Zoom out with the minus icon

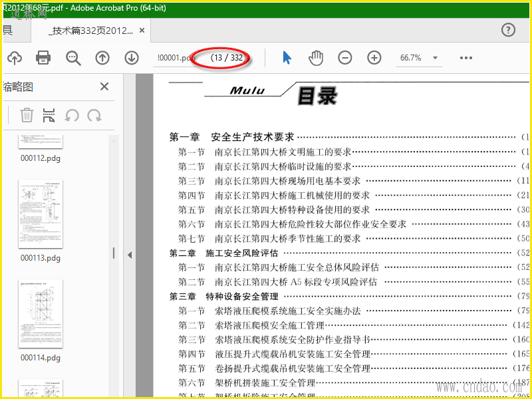tap(344, 58)
